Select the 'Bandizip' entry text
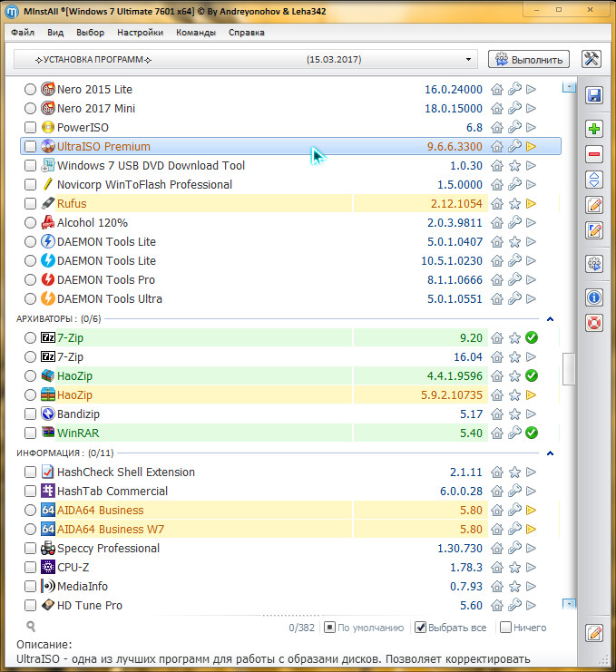Viewport: 616px width, 672px height. (78, 414)
